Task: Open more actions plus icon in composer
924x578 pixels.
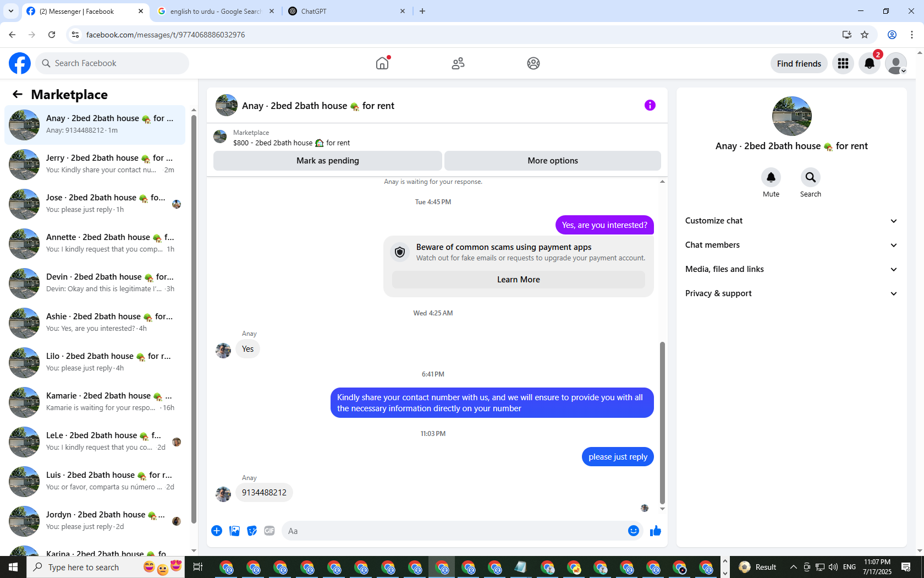Action: coord(217,531)
